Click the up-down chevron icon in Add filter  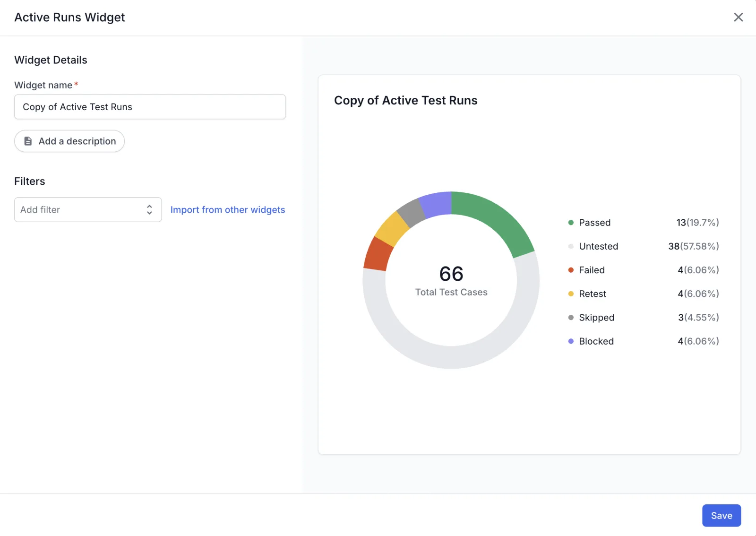pyautogui.click(x=149, y=210)
